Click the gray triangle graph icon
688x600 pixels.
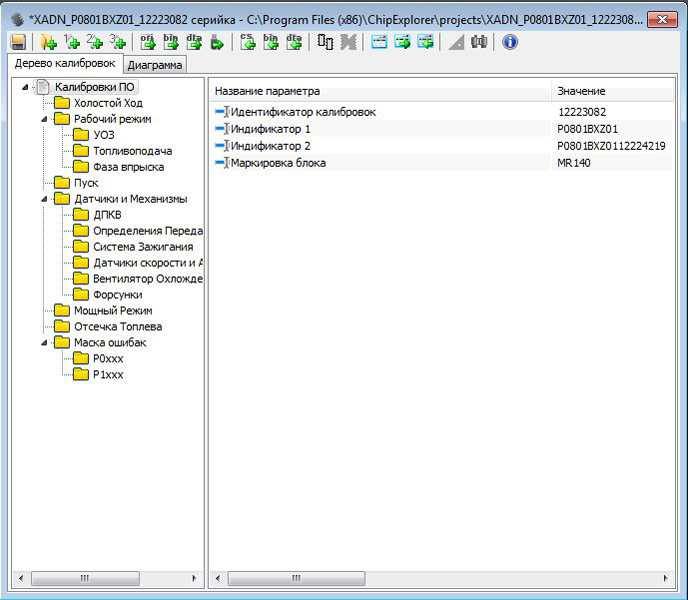tap(456, 42)
